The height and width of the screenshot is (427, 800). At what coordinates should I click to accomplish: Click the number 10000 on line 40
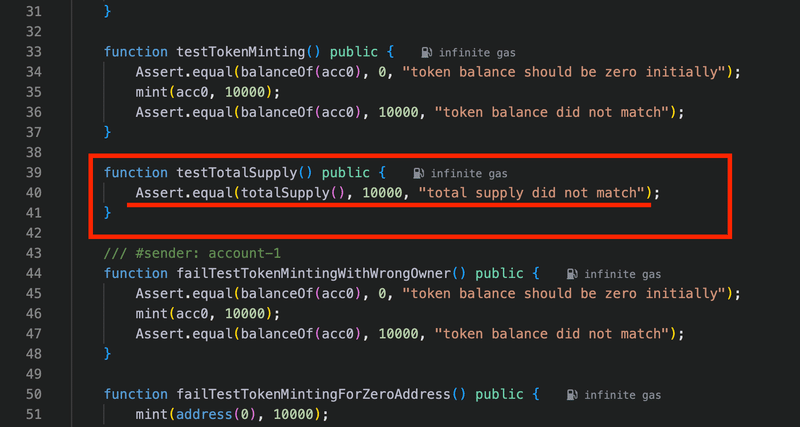(x=382, y=193)
